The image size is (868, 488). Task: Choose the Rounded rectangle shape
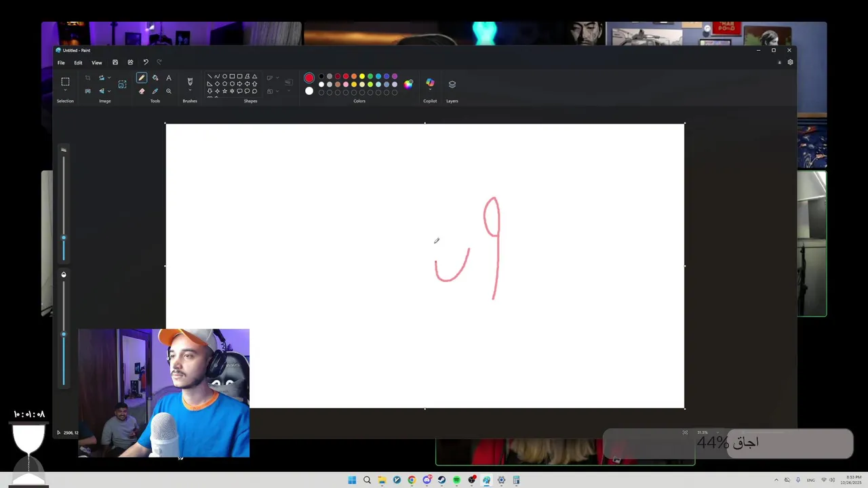click(239, 76)
